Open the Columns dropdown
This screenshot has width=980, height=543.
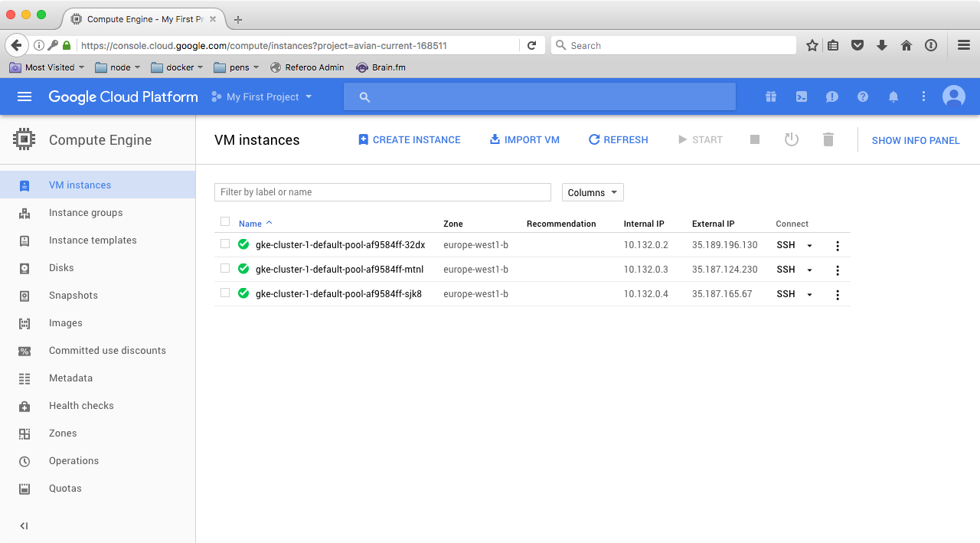click(593, 192)
